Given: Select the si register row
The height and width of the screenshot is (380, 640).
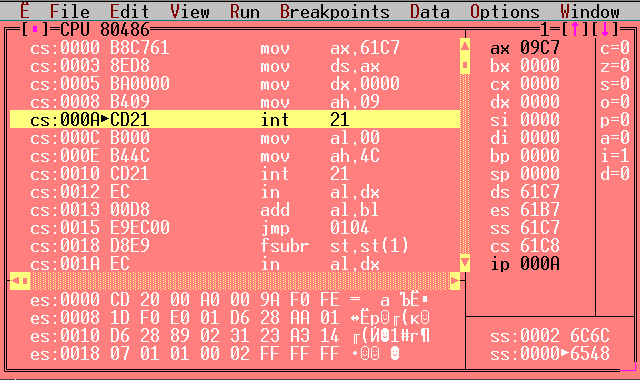Looking at the screenshot, I should tap(525, 120).
